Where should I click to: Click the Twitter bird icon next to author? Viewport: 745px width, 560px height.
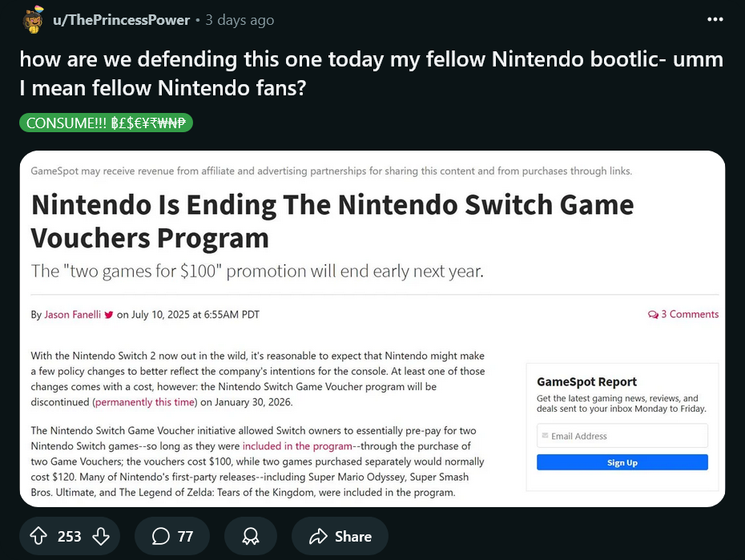[x=109, y=314]
